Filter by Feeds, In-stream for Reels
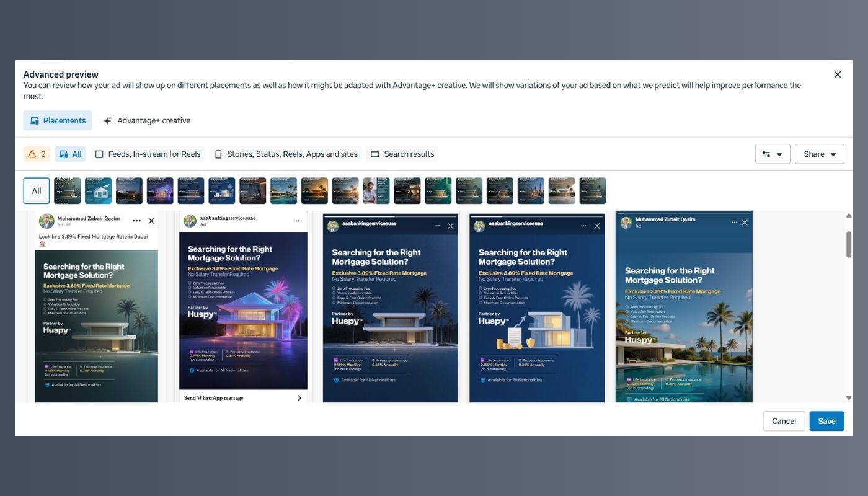 click(x=148, y=154)
